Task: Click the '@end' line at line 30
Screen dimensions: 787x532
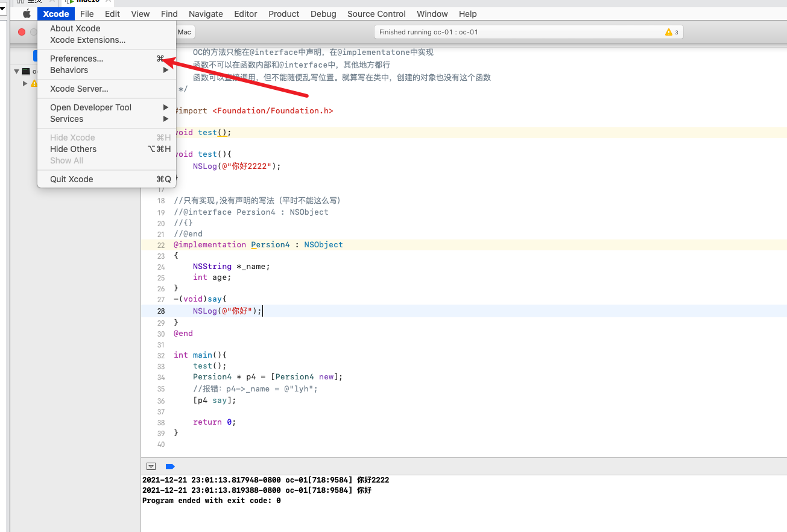Action: click(x=183, y=333)
